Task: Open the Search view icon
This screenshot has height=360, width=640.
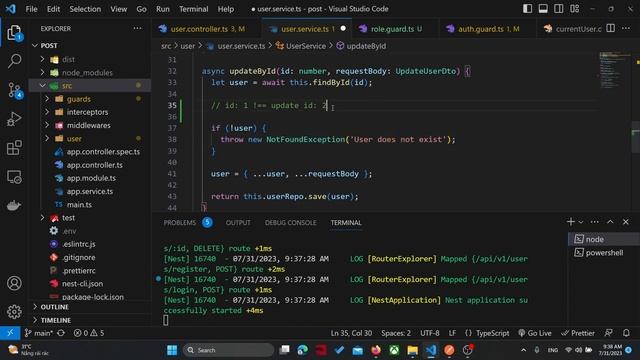Action: pos(14,61)
